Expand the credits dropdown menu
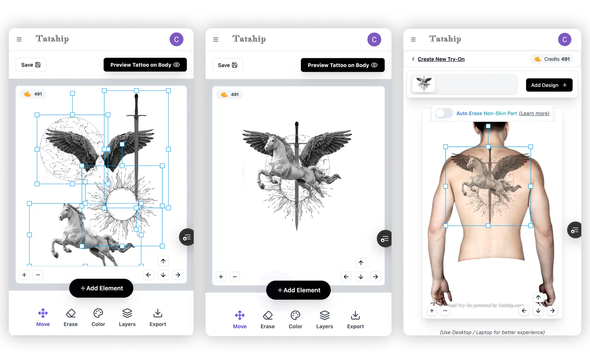This screenshot has height=364, width=590. [551, 59]
